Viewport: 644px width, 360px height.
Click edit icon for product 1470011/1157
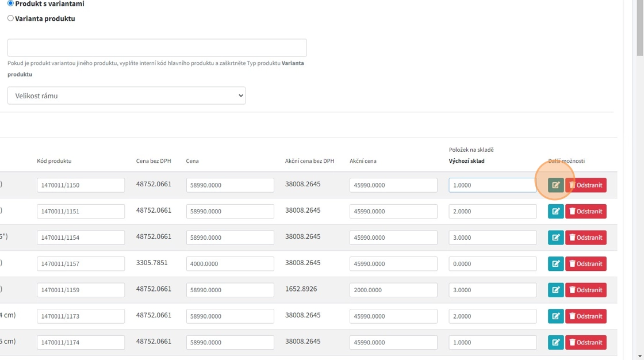[555, 264]
